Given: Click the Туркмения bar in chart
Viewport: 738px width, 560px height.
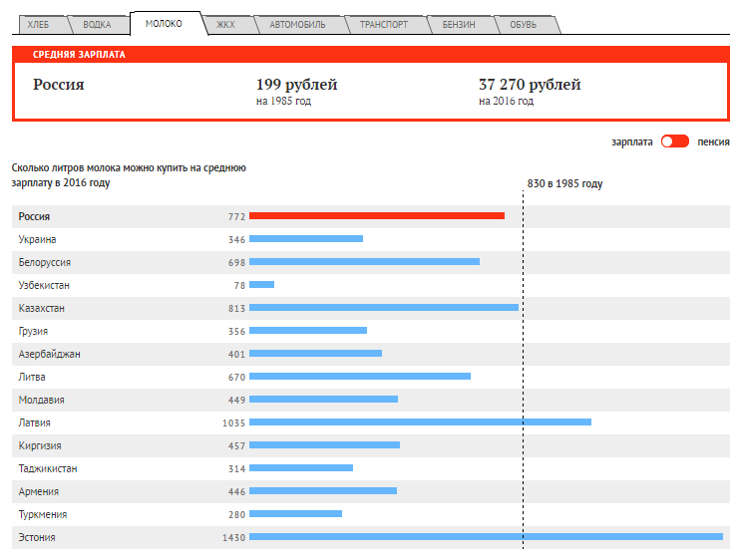Looking at the screenshot, I should 295,514.
